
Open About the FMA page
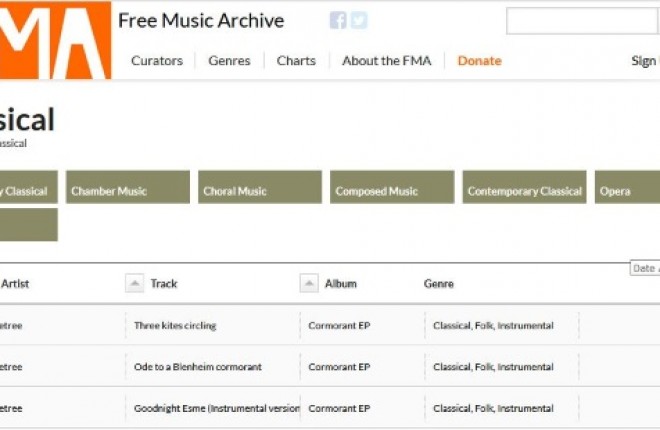click(x=386, y=61)
